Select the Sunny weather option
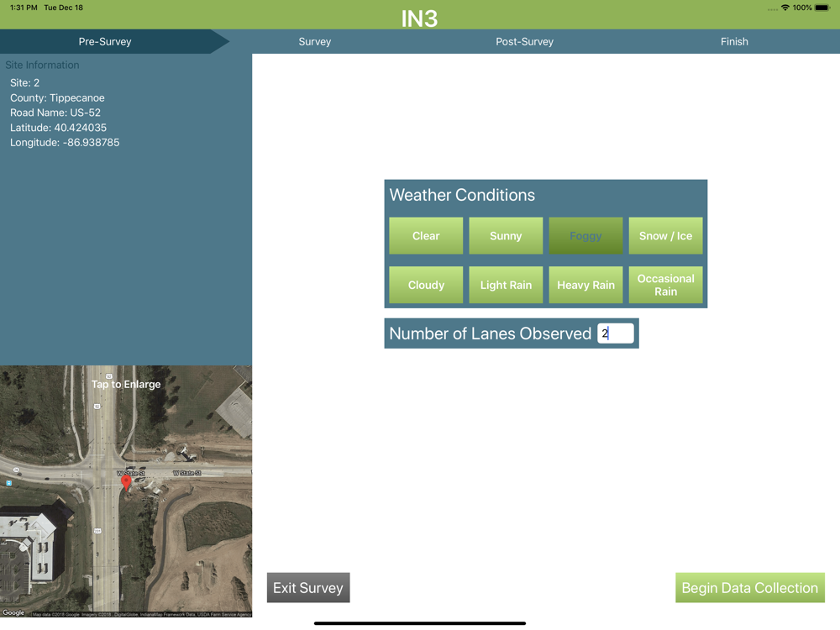Image resolution: width=840 pixels, height=630 pixels. (x=506, y=236)
